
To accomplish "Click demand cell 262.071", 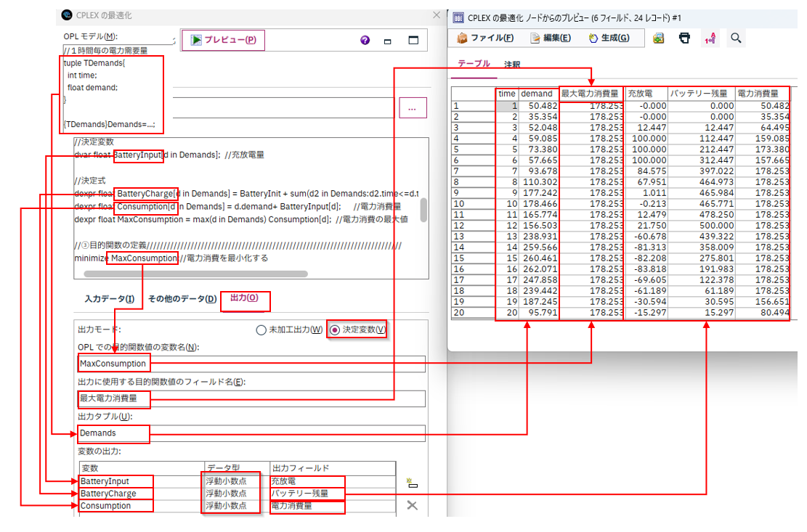I will (x=539, y=269).
